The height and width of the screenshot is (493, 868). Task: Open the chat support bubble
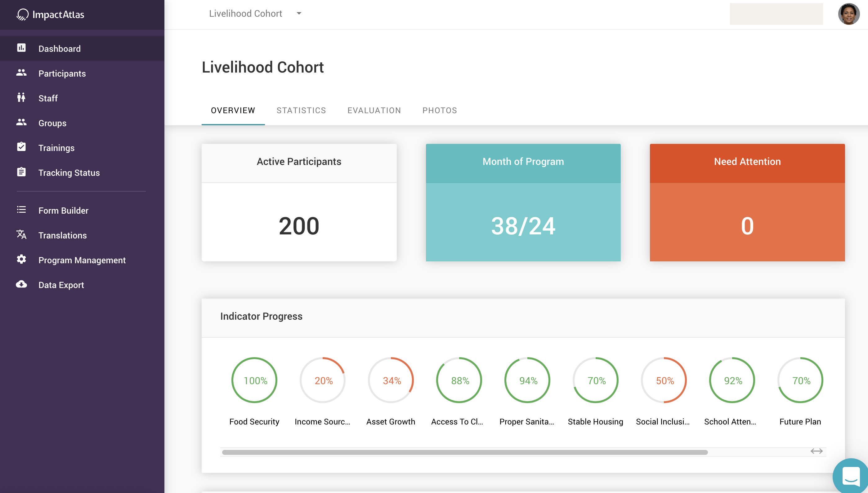850,476
